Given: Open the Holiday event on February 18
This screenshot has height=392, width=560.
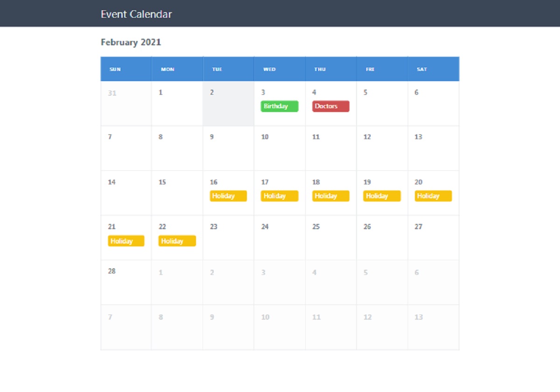Looking at the screenshot, I should coord(330,196).
